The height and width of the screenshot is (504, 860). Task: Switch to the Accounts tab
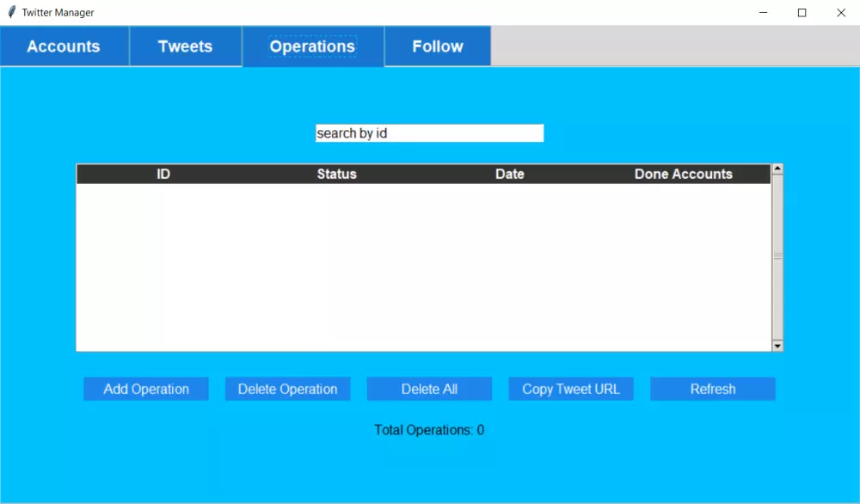(x=64, y=46)
